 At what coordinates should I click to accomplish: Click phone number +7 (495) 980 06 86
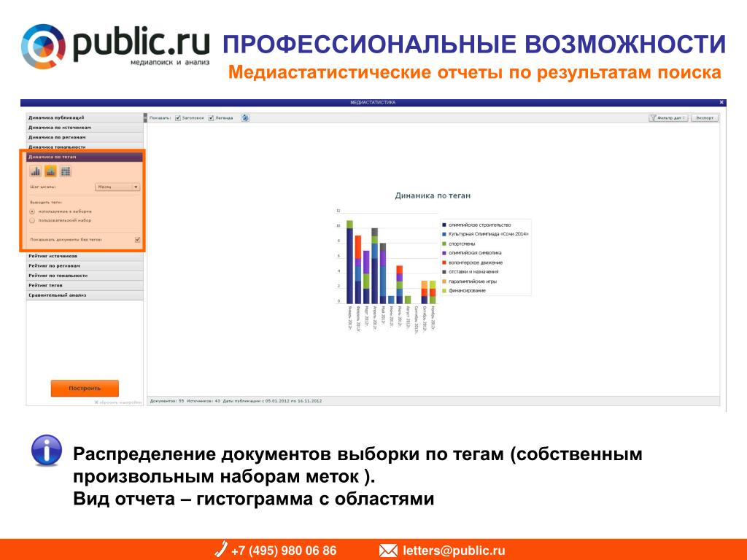pos(284,551)
